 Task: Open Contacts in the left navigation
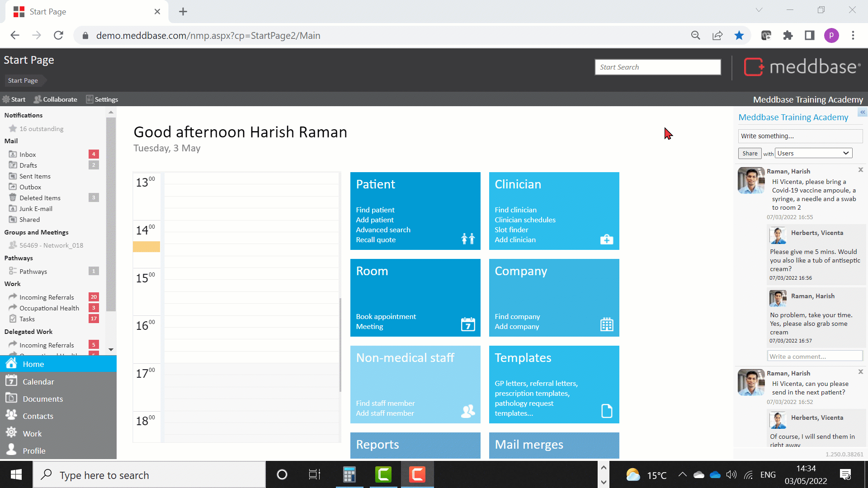pos(38,416)
